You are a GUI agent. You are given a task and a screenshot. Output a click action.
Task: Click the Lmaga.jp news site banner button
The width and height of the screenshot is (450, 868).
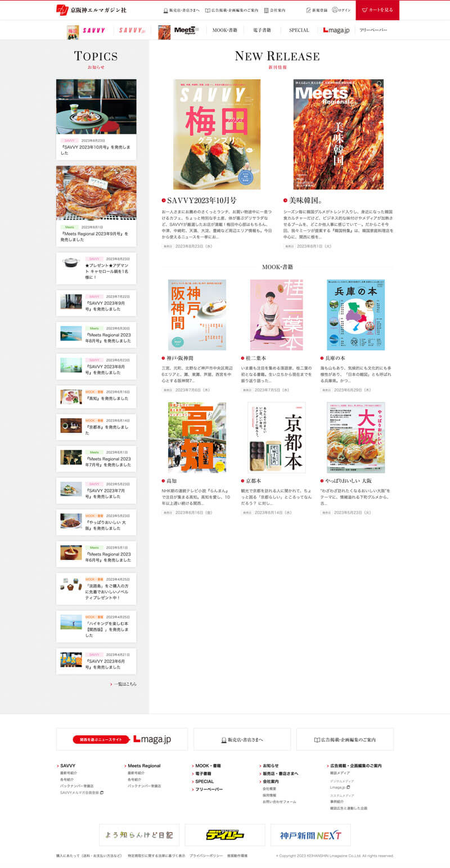(122, 739)
